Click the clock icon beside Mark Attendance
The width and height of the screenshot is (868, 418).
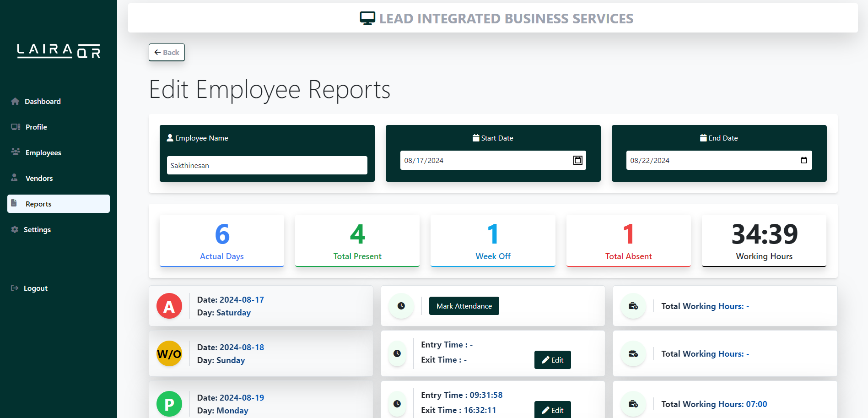(401, 306)
